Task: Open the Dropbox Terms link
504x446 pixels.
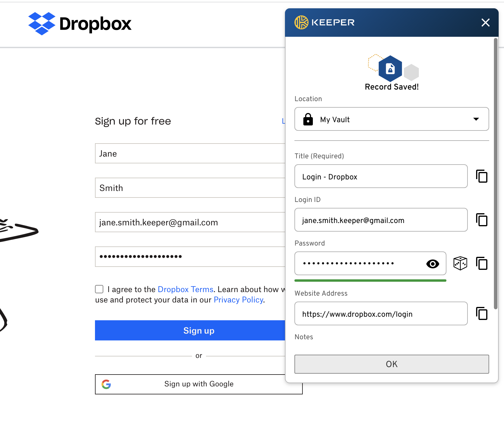Action: pos(186,289)
